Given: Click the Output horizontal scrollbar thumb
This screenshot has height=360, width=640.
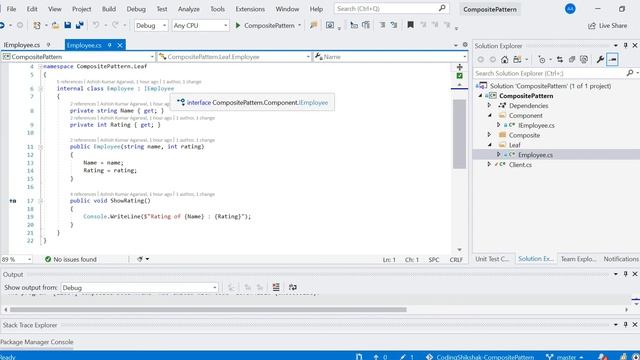Looking at the screenshot, I should coord(208,310).
